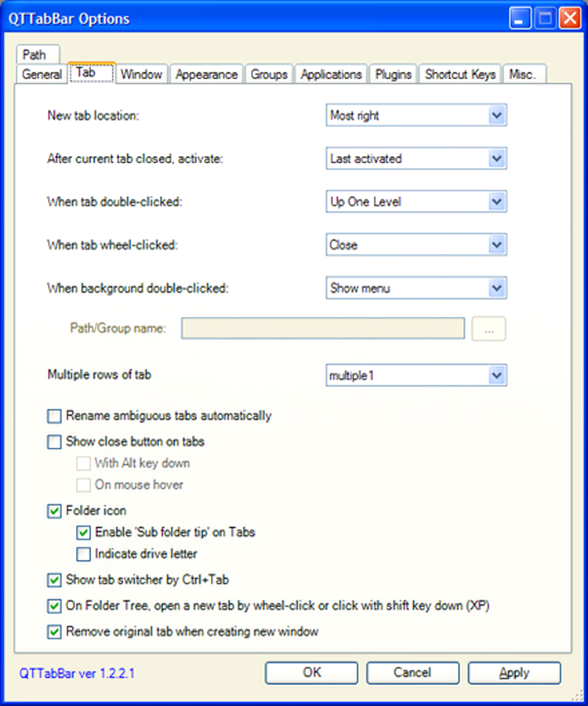Switch to the Window tab

point(141,75)
